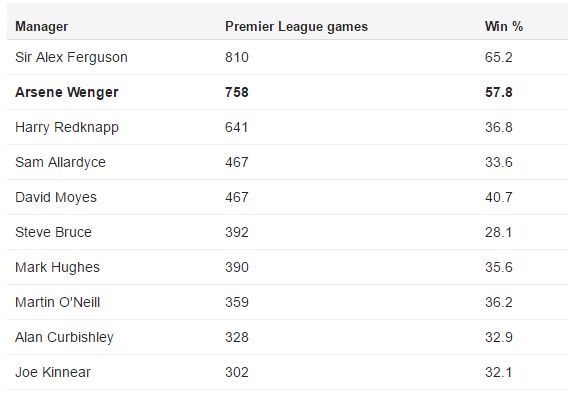
Task: Select Alan Curbishley table entry
Action: [64, 337]
